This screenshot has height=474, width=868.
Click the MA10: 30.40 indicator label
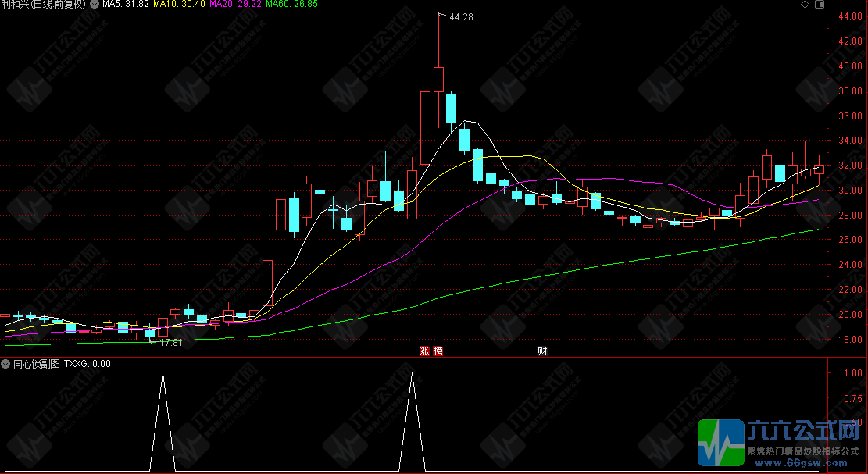tap(179, 4)
